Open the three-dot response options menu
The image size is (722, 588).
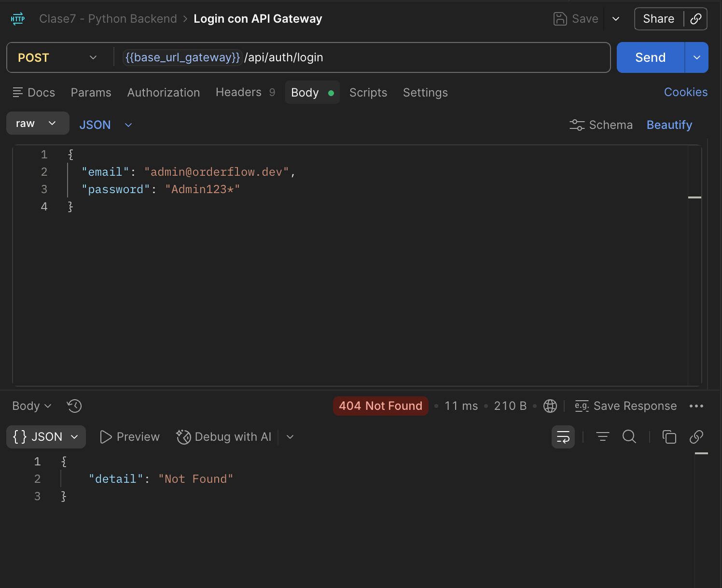coord(696,406)
